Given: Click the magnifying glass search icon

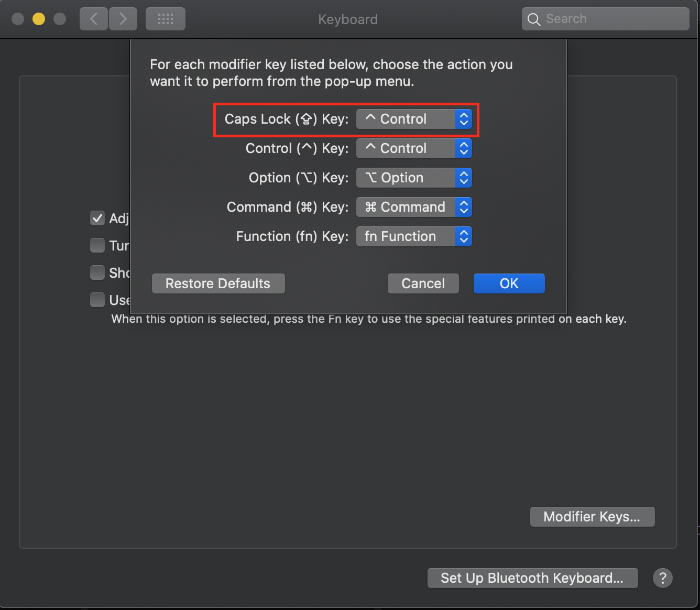Looking at the screenshot, I should click(x=533, y=19).
